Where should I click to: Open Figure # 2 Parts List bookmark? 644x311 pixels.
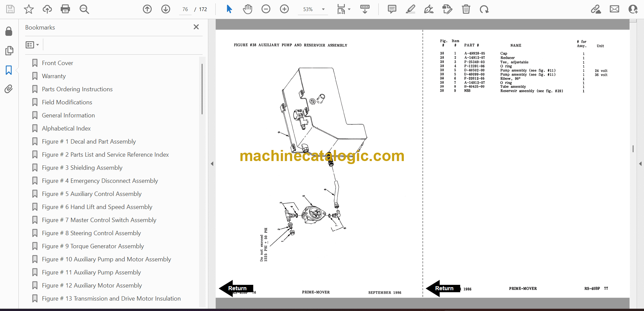[x=105, y=155]
